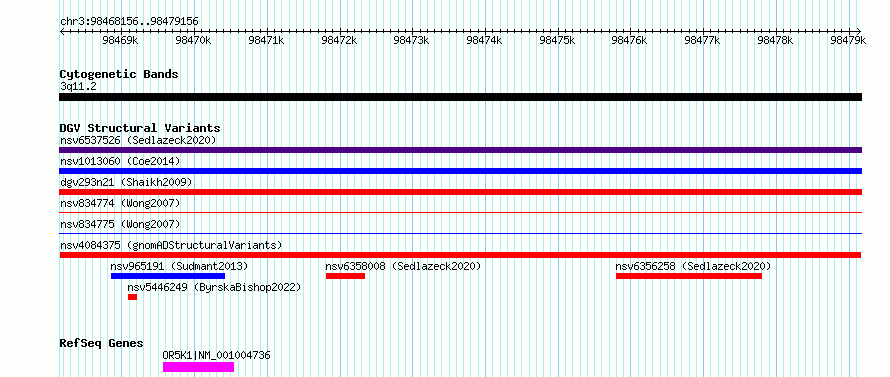Click the 98470k ruler tick label
This screenshot has height=377, width=890.
(194, 40)
